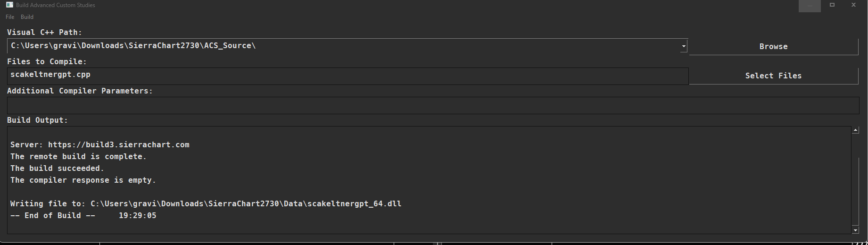
Task: Click the scakeltnergpt_64.dll output path line
Action: pos(206,204)
